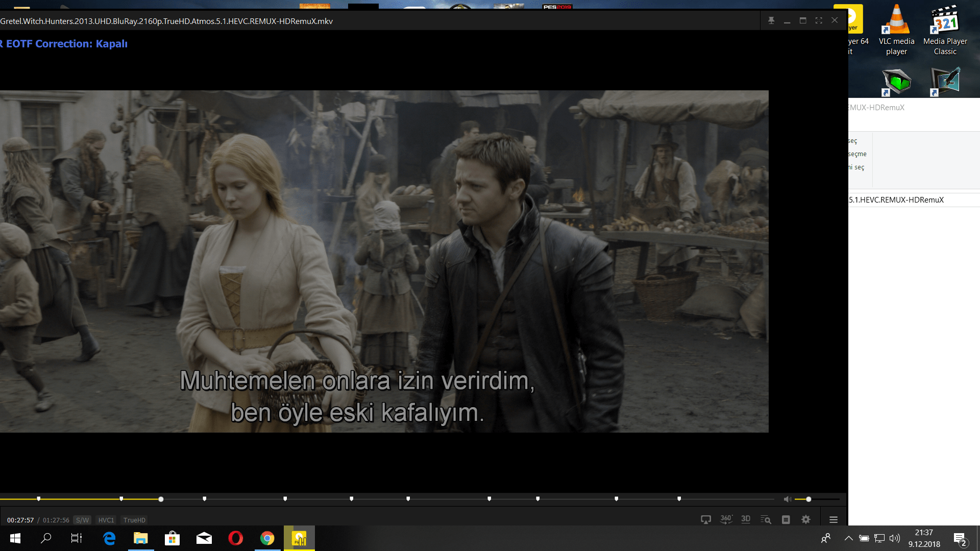Open the subtitle search icon
The image size is (980, 551).
(x=766, y=519)
